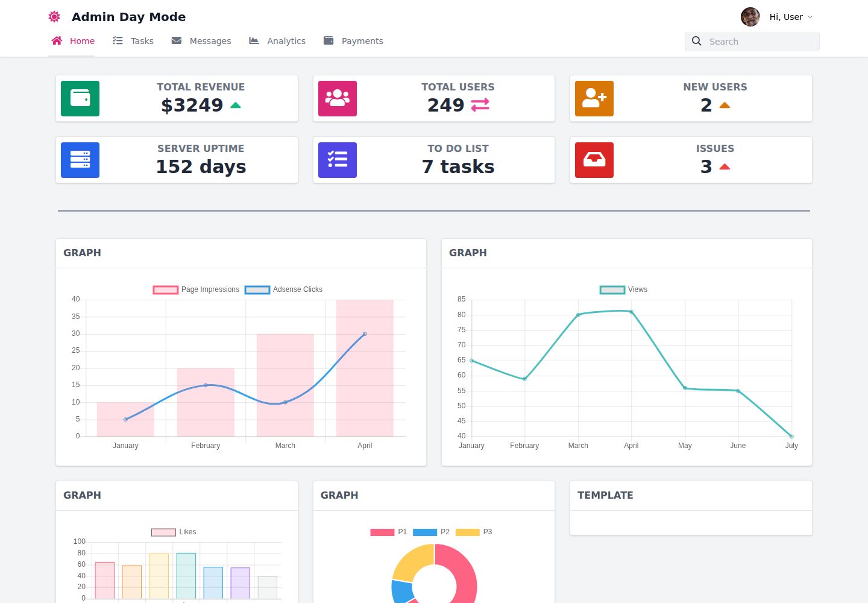868x603 pixels.
Task: Click the user avatar photo
Action: click(x=750, y=17)
